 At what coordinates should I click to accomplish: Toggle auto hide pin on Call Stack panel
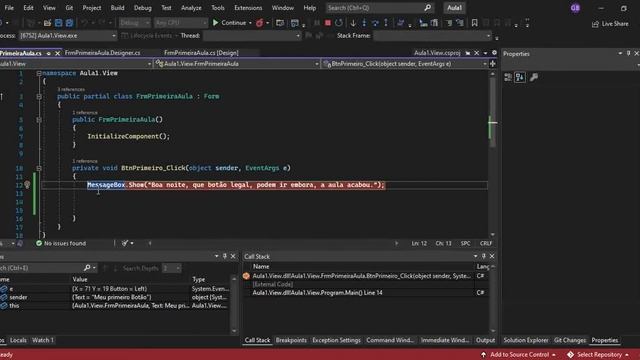click(x=484, y=256)
